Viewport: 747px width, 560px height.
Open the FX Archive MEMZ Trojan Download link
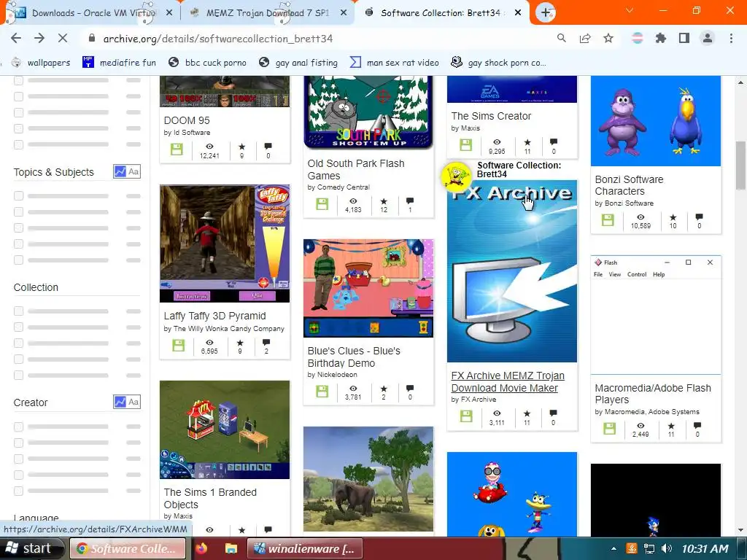(x=508, y=382)
